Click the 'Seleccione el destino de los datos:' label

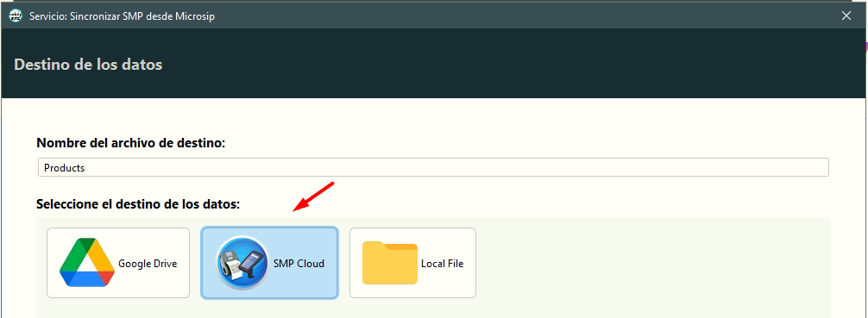tap(138, 204)
